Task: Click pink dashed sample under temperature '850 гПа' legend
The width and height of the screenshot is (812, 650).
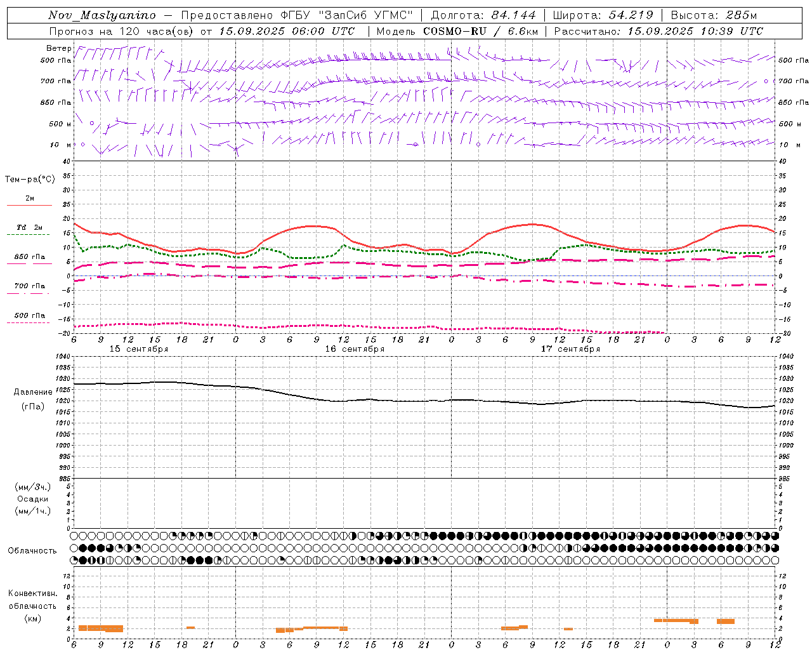Action: (x=28, y=264)
